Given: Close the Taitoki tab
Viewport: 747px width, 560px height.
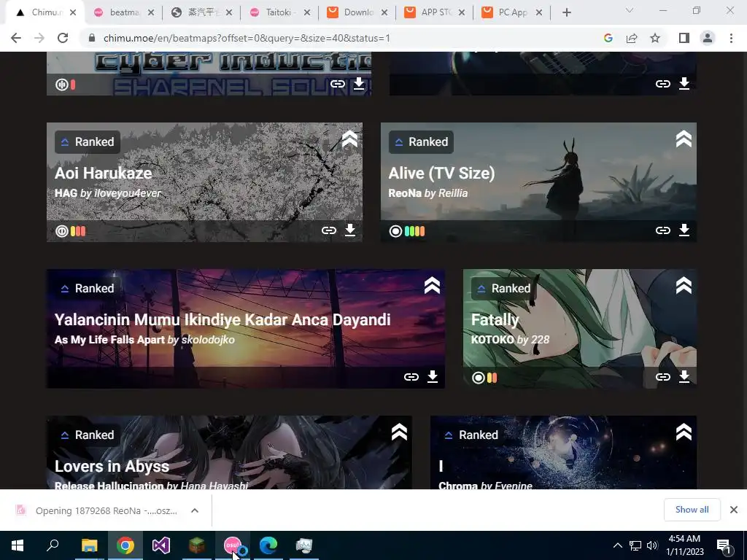Looking at the screenshot, I should [307, 12].
